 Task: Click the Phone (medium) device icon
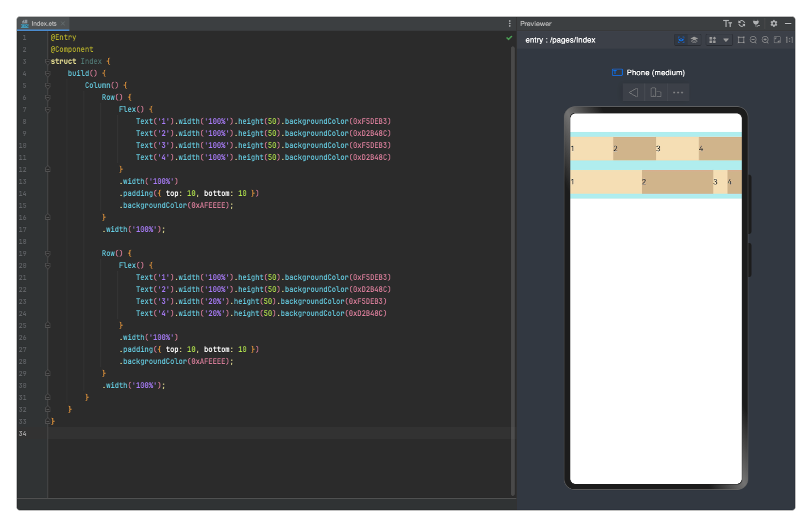pyautogui.click(x=617, y=72)
